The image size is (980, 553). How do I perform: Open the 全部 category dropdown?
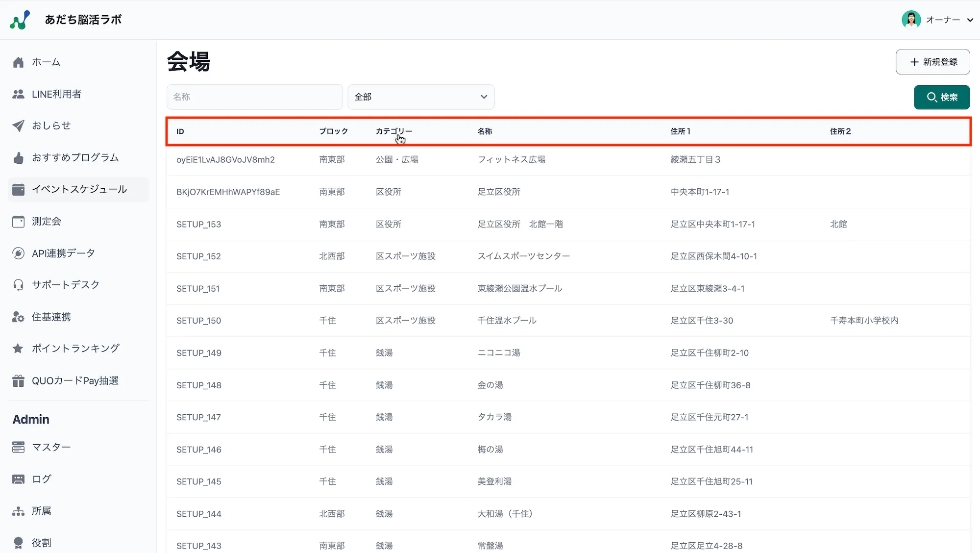[x=421, y=97]
